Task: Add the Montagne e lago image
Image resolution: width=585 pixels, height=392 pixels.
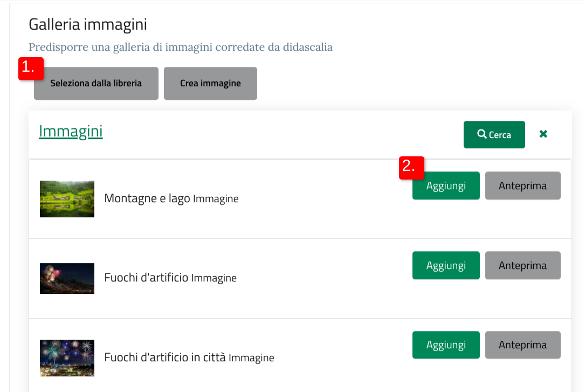Action: tap(446, 185)
